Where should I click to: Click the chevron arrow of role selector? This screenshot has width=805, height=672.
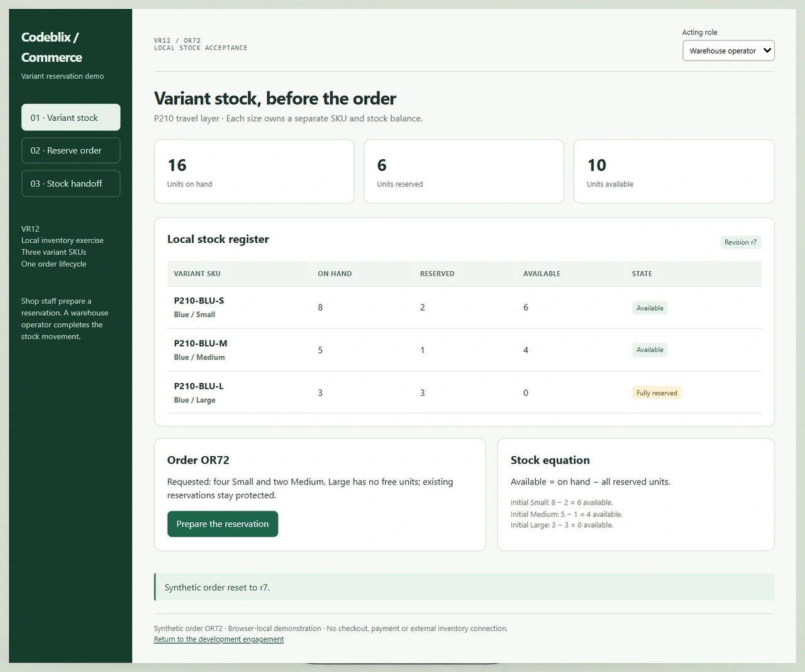[x=767, y=50]
